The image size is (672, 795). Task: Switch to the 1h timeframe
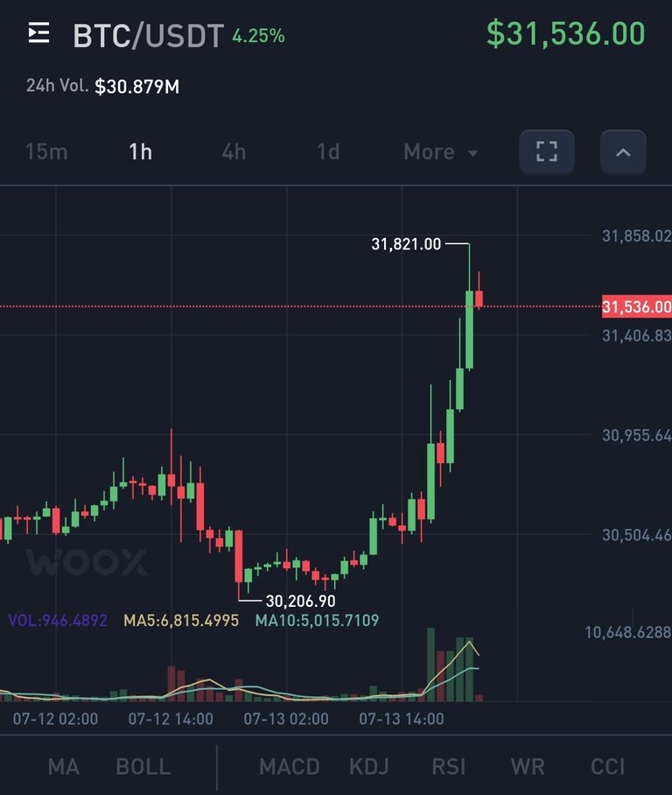tap(140, 152)
